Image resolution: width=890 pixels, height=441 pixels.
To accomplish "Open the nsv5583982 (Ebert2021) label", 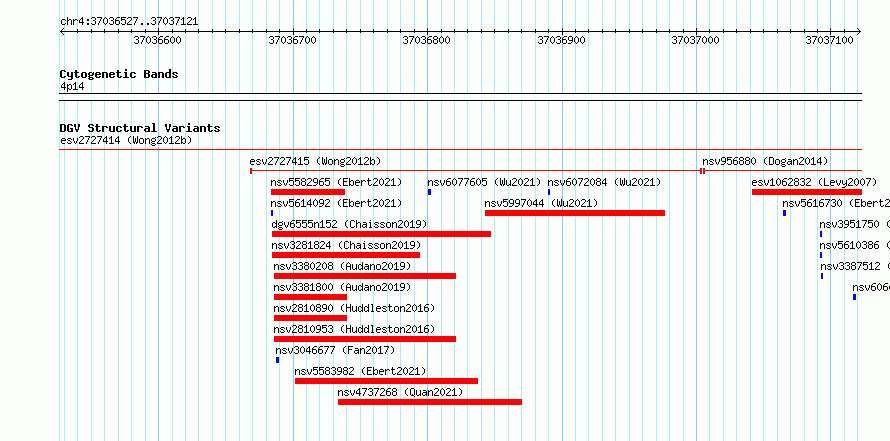I will (360, 371).
